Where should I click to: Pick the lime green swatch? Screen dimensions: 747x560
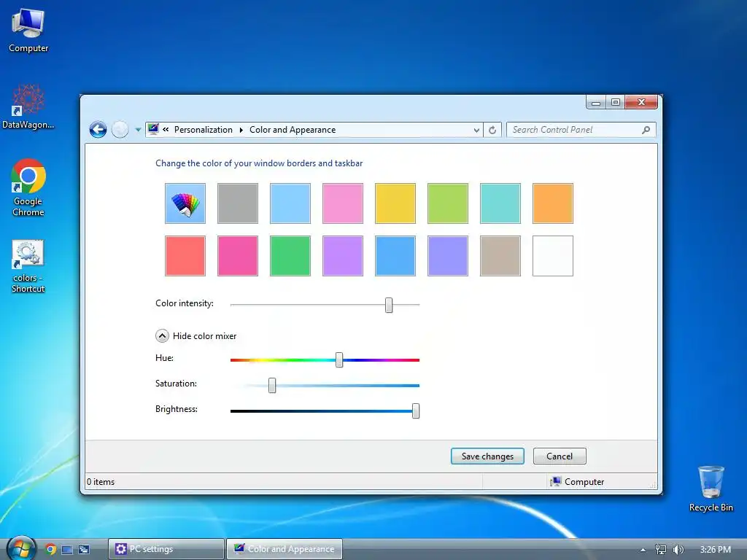[448, 203]
